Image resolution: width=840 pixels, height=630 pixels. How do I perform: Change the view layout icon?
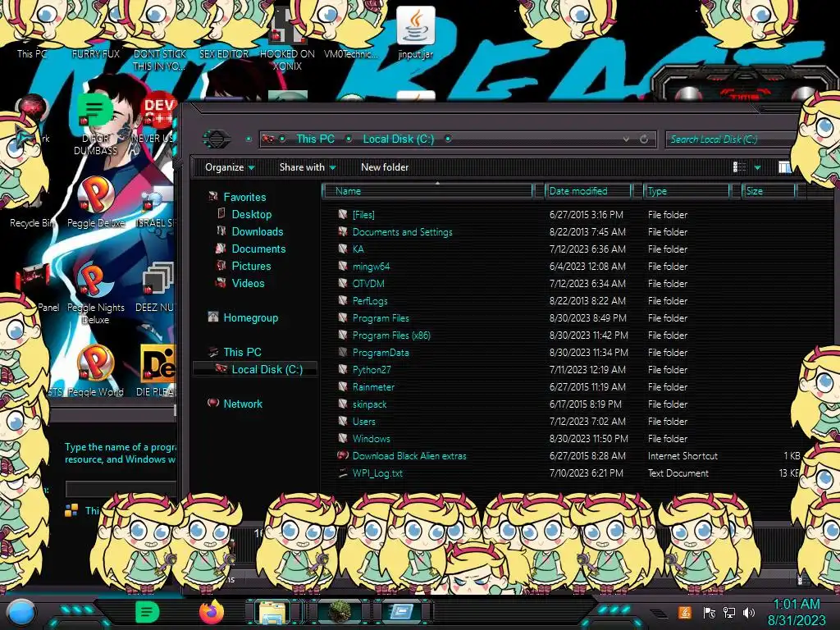(x=739, y=167)
